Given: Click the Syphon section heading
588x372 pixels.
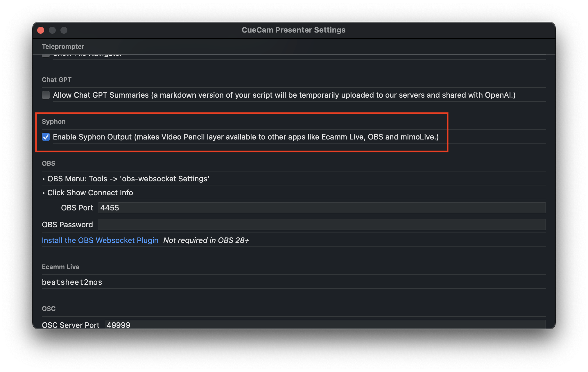Looking at the screenshot, I should [54, 121].
